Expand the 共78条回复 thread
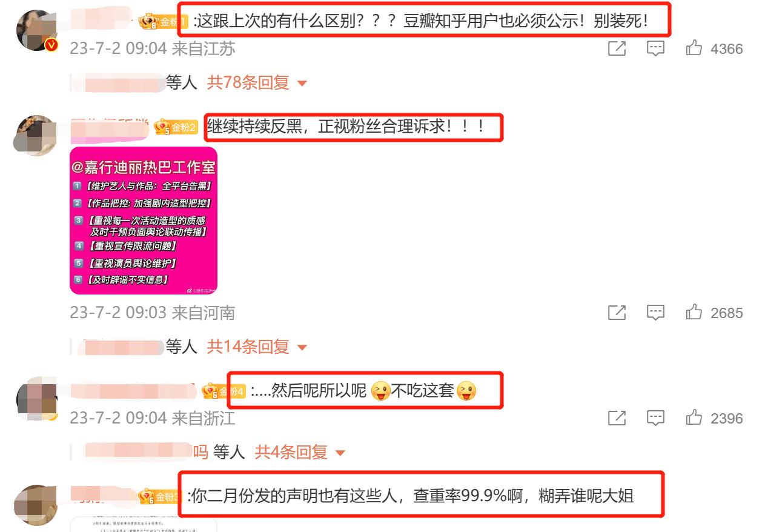 (x=257, y=82)
